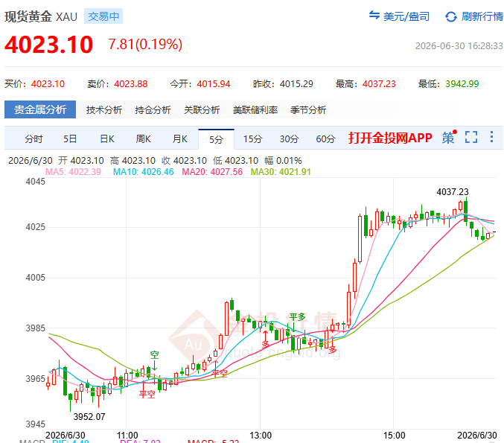Viewport: 504px width, 443px height.
Task: Click the 11:00 time axis label
Action: pos(127,436)
